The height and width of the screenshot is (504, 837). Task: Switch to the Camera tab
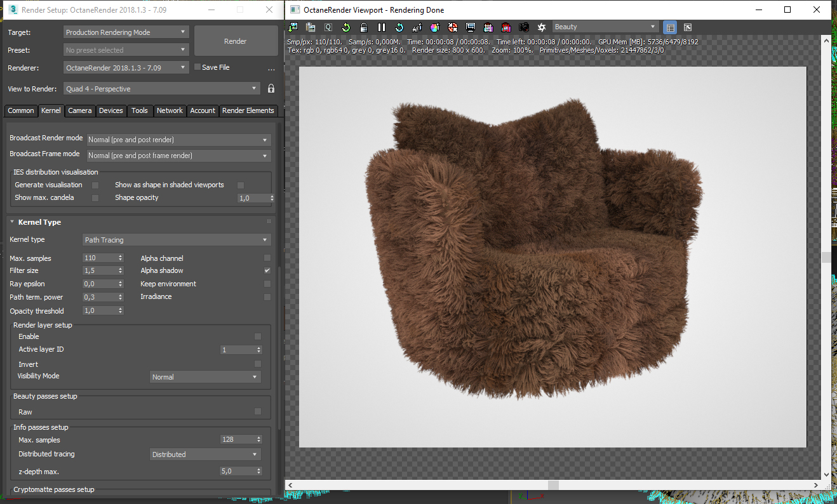[80, 110]
